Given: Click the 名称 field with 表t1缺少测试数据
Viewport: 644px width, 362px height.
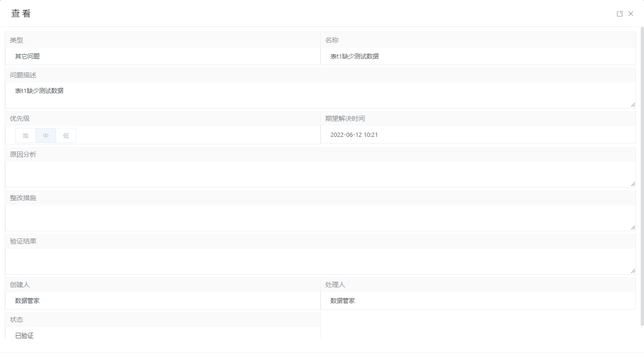Looking at the screenshot, I should coord(478,56).
